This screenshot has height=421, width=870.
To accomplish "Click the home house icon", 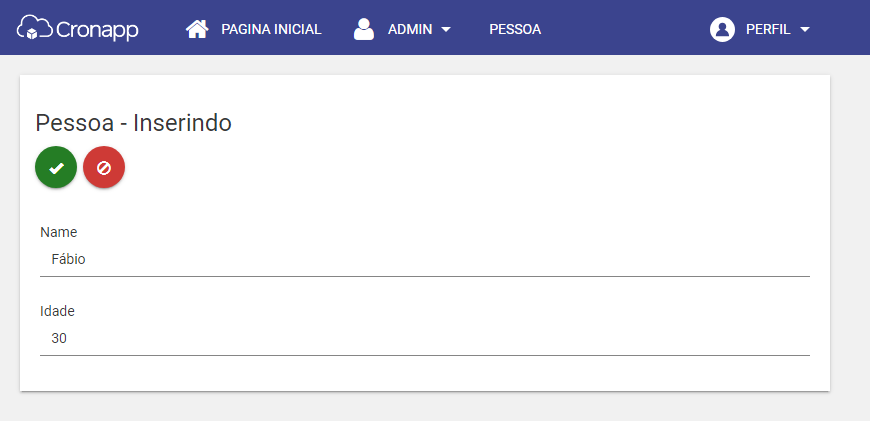I will [x=197, y=29].
